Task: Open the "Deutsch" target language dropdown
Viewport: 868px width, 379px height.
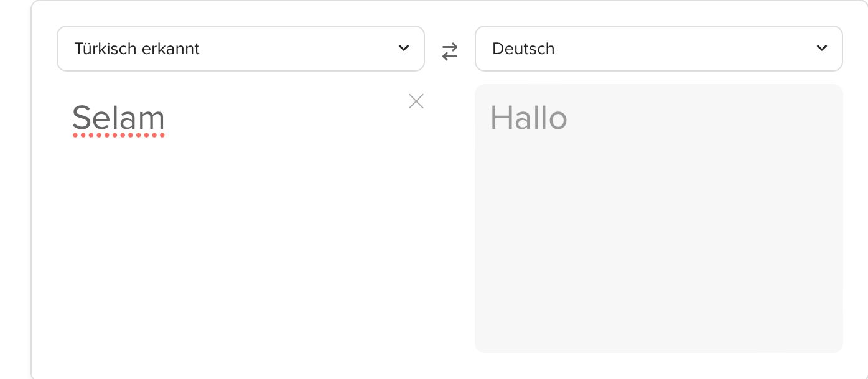Action: coord(658,49)
